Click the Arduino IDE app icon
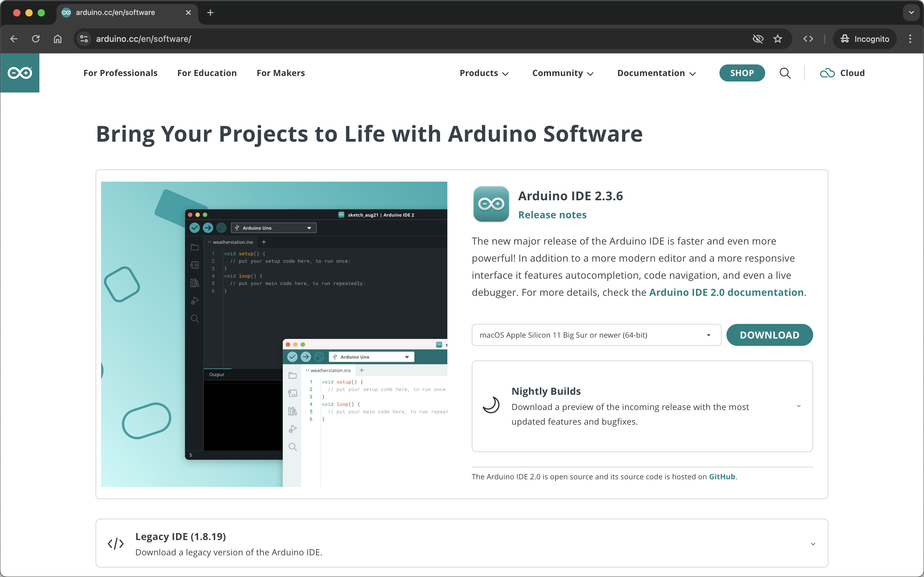Viewport: 924px width, 577px height. [x=491, y=204]
